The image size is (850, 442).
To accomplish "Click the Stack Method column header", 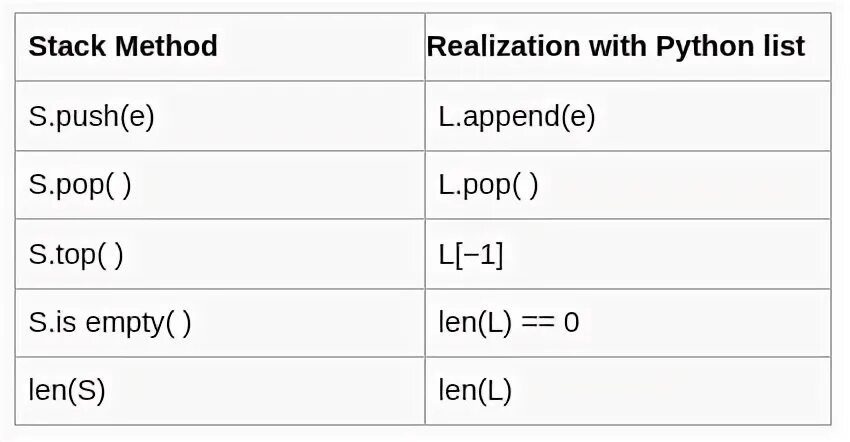I will [x=220, y=47].
